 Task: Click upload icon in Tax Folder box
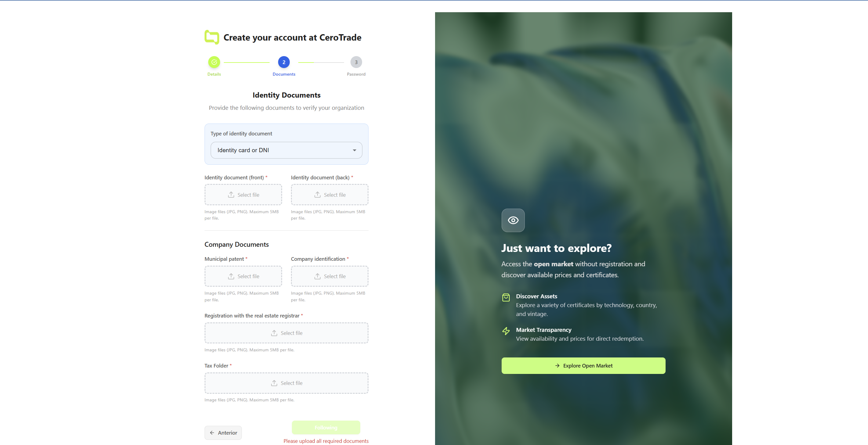274,383
